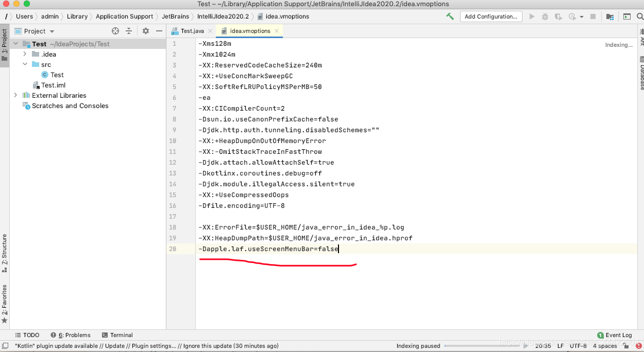Place cursor on -Xmx1024m line
This screenshot has height=352, width=644.
coord(217,54)
